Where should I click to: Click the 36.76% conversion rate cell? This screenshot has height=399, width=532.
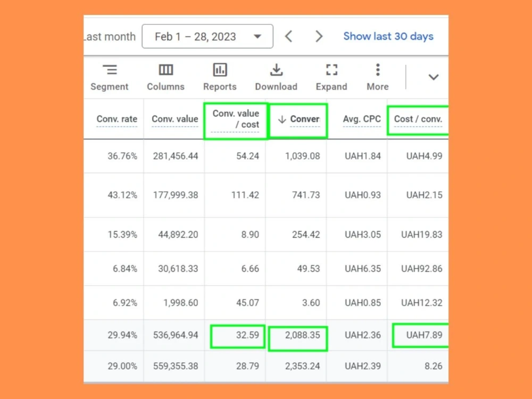[x=122, y=156]
